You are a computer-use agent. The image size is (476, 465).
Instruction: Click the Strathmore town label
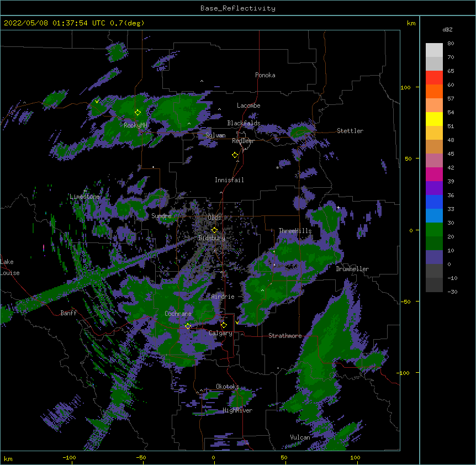285,336
